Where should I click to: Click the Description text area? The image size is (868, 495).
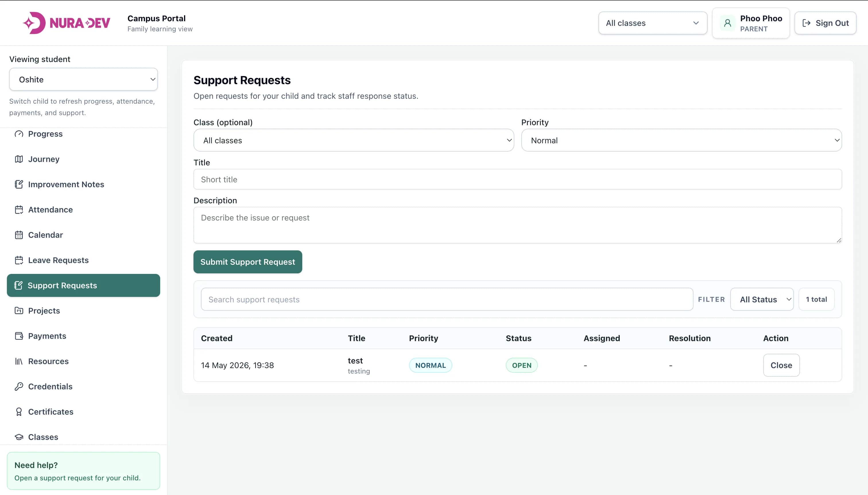pyautogui.click(x=518, y=225)
